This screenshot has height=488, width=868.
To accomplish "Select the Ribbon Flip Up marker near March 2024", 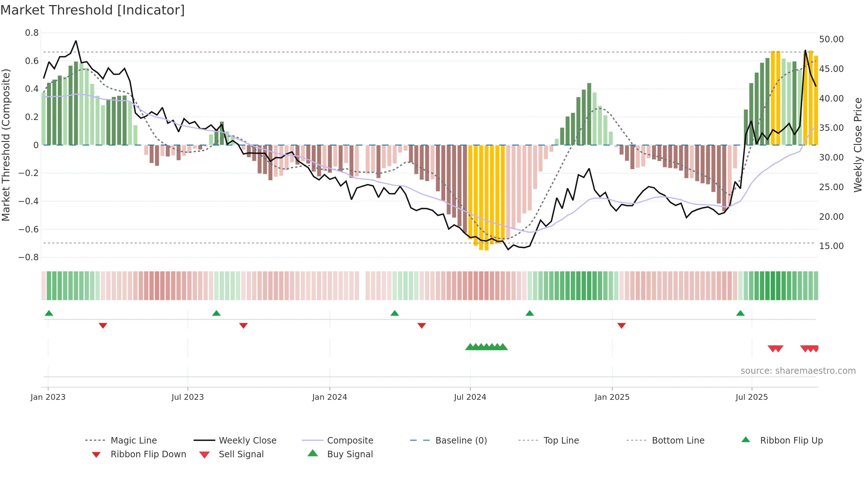I will (395, 313).
